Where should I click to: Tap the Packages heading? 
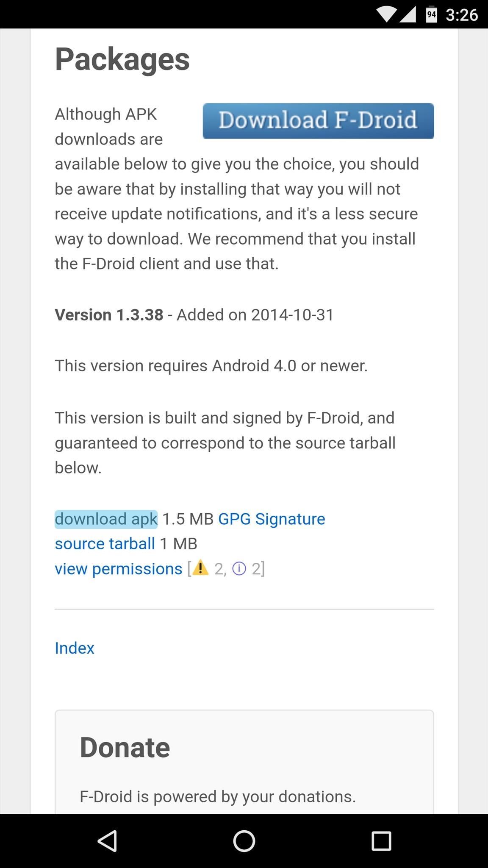tap(122, 59)
